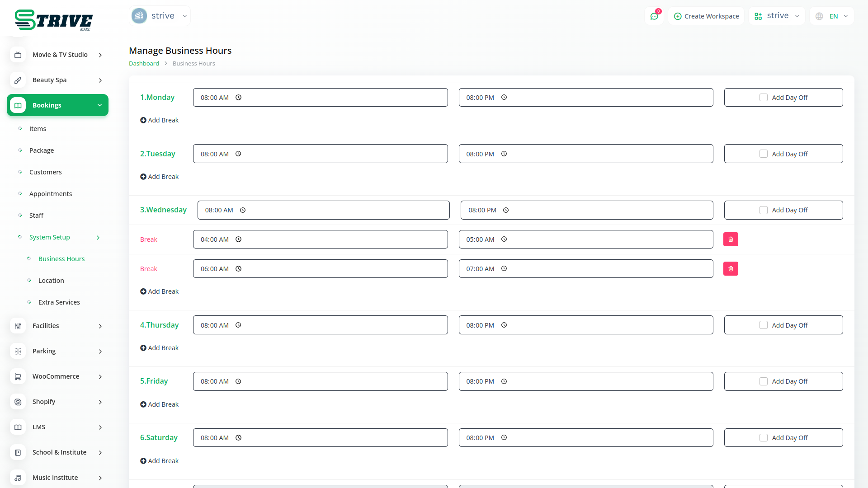Open Appointments in the Bookings submenu
868x488 pixels.
pos(51,194)
